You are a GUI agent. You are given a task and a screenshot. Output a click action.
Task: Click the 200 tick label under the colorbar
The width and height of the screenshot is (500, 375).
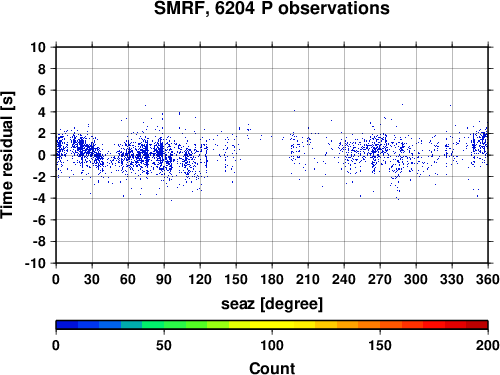pos(488,345)
